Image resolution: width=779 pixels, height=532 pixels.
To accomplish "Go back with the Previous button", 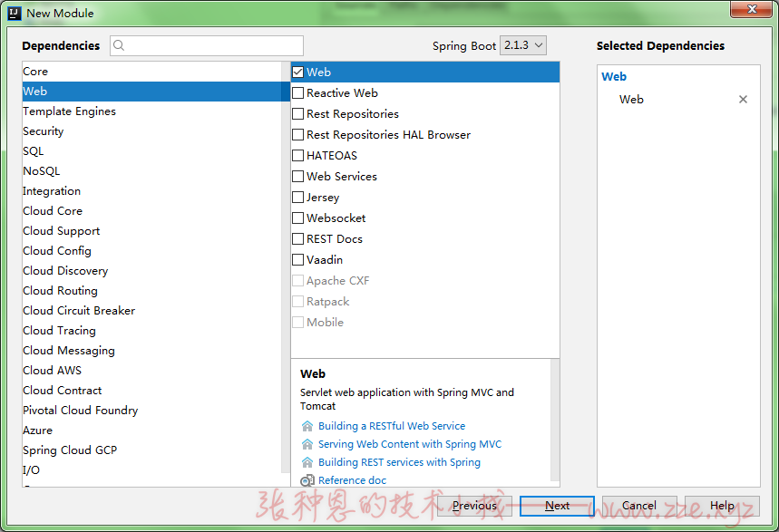I will click(x=474, y=506).
